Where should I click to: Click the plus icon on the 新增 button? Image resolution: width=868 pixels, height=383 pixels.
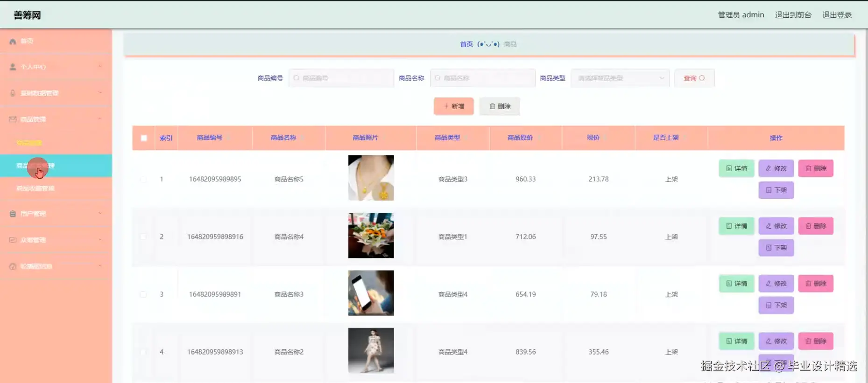446,106
